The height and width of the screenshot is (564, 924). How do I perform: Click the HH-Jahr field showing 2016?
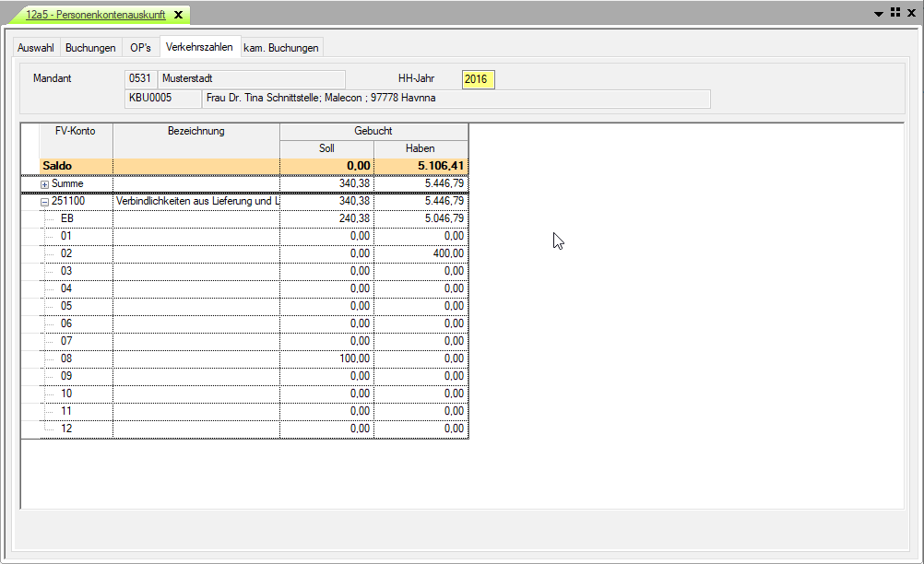478,79
